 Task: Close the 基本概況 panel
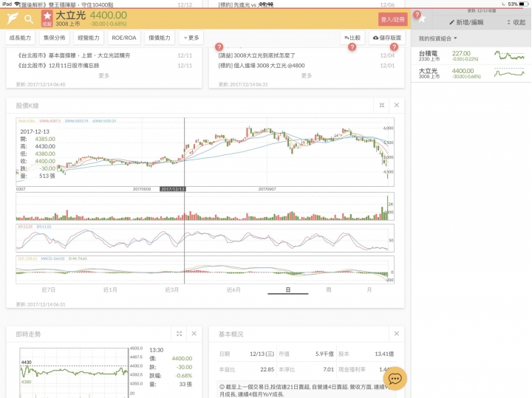pyautogui.click(x=396, y=334)
